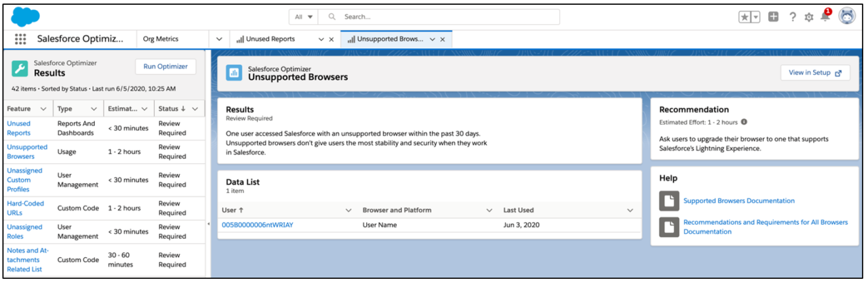Expand the Org Metrics navigation dropdown chevron
The width and height of the screenshot is (868, 283).
(x=219, y=39)
